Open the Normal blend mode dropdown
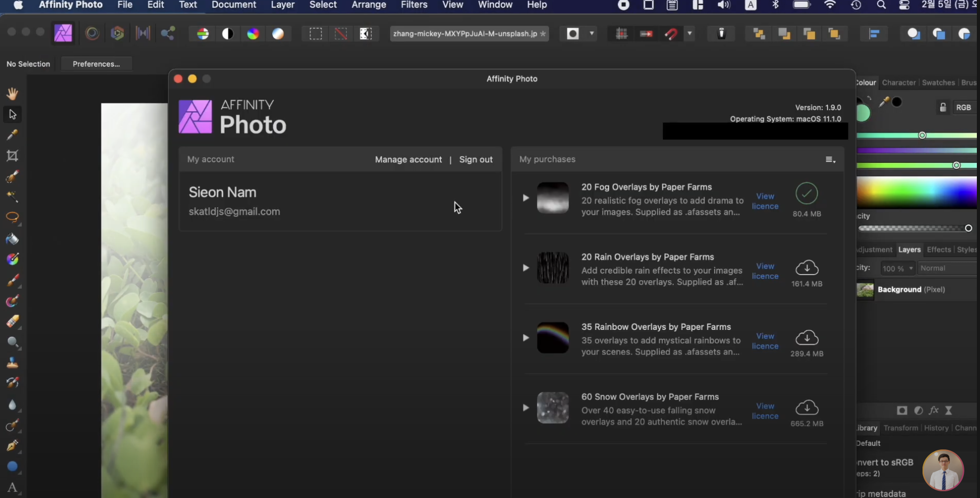The width and height of the screenshot is (980, 498). pos(948,268)
